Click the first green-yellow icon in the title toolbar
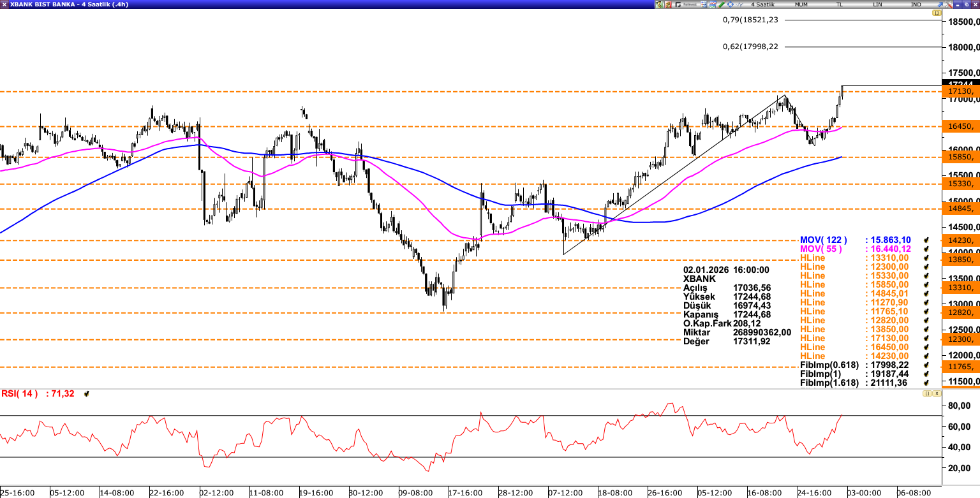 (660, 4)
